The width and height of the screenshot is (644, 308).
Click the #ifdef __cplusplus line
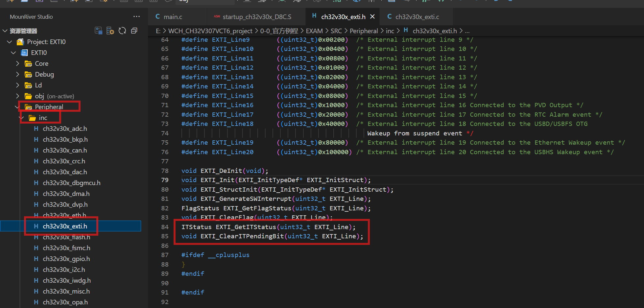(215, 255)
